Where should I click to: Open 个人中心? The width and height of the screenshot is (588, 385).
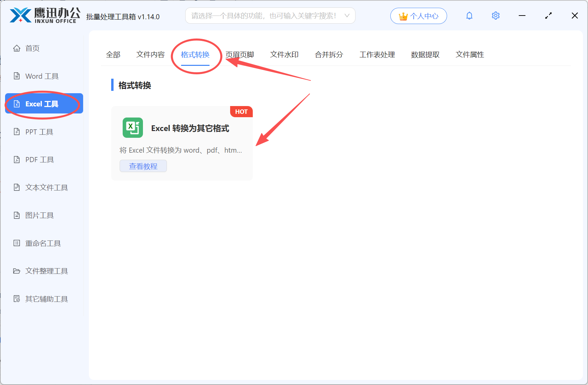coord(418,16)
